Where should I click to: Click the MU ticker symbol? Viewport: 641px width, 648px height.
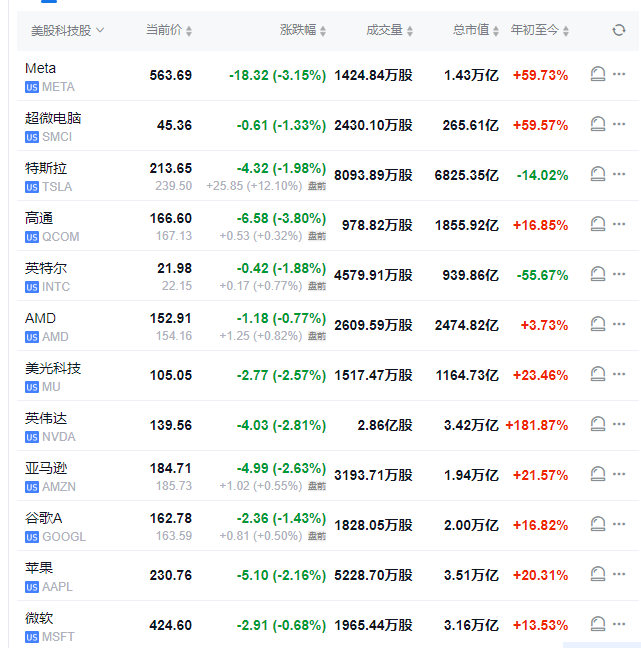tap(51, 387)
